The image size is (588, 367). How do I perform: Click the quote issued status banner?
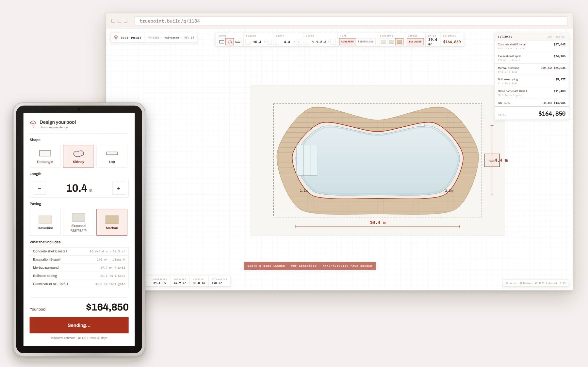[310, 266]
